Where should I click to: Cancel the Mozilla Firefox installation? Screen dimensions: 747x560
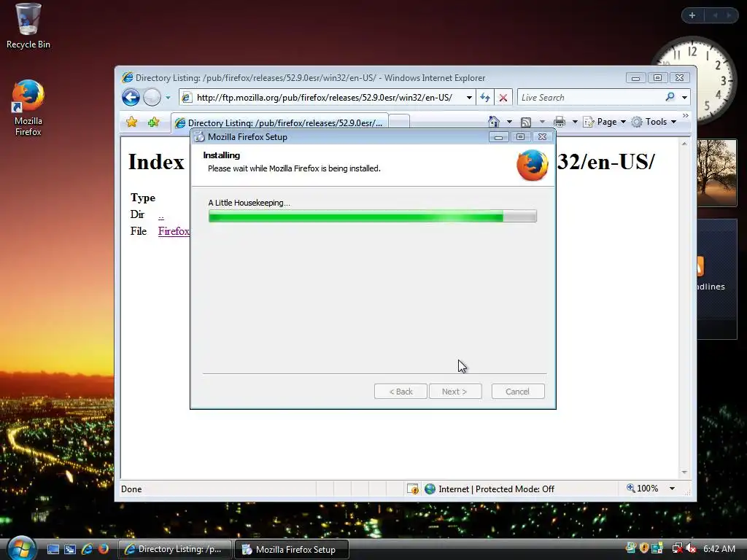(518, 392)
